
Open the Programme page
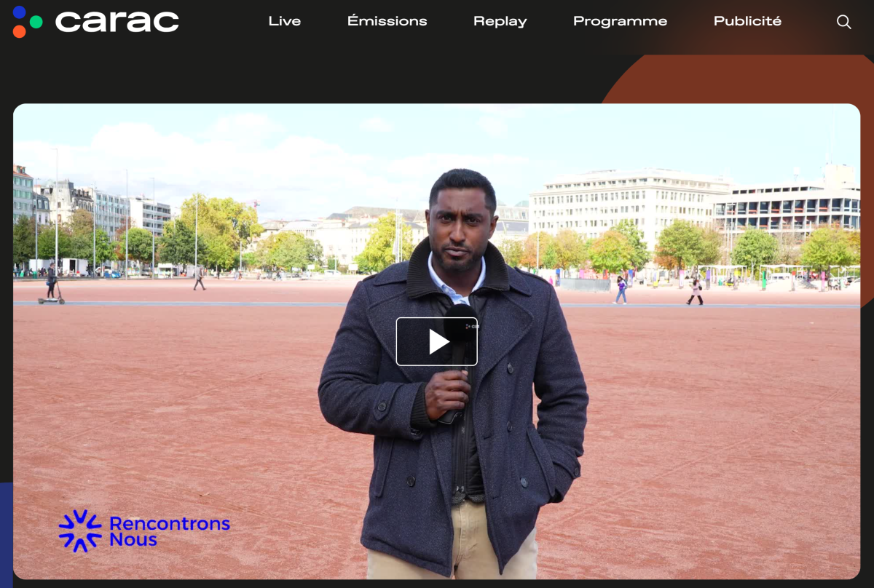[x=620, y=21]
